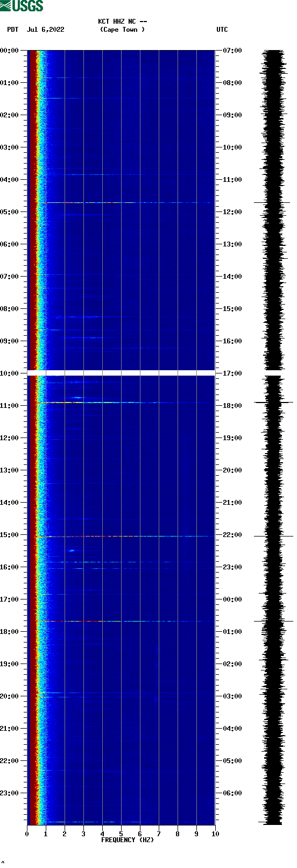The width and height of the screenshot is (297, 868).
Task: Click the event streak near 17:40 PDT
Action: click(125, 622)
